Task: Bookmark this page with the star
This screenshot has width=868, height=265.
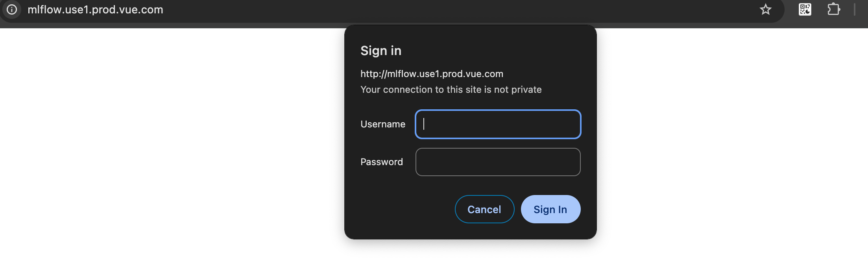Action: [765, 9]
